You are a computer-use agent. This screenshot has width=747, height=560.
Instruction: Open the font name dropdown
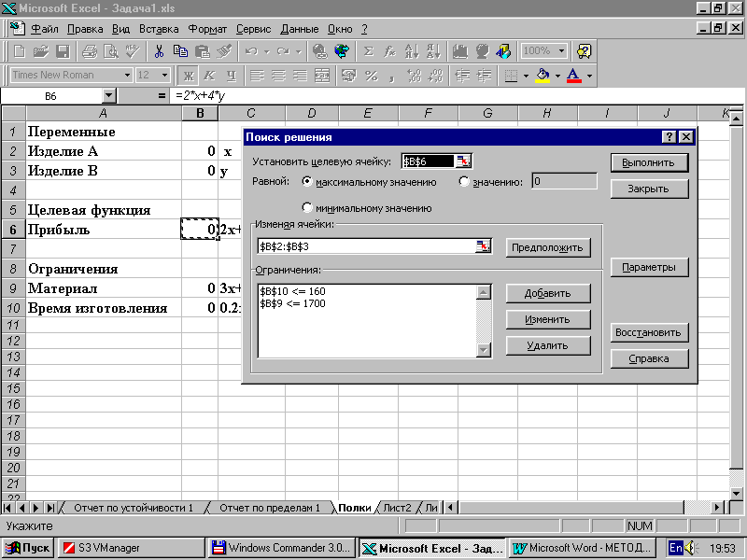(x=127, y=76)
